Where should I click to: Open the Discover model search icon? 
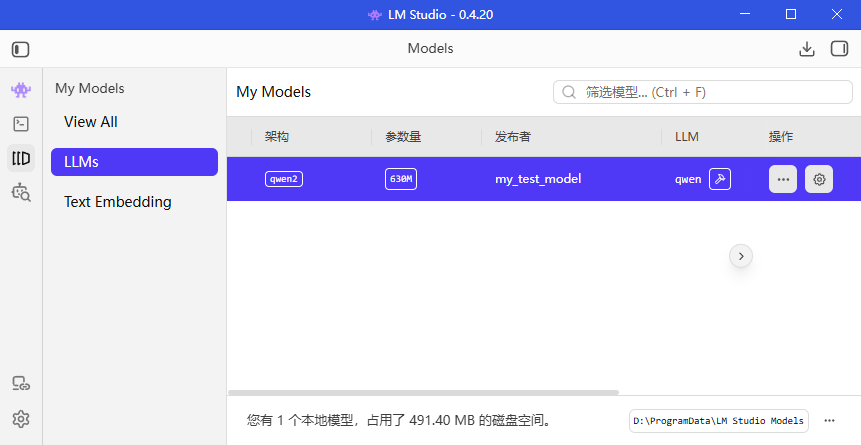[x=21, y=192]
